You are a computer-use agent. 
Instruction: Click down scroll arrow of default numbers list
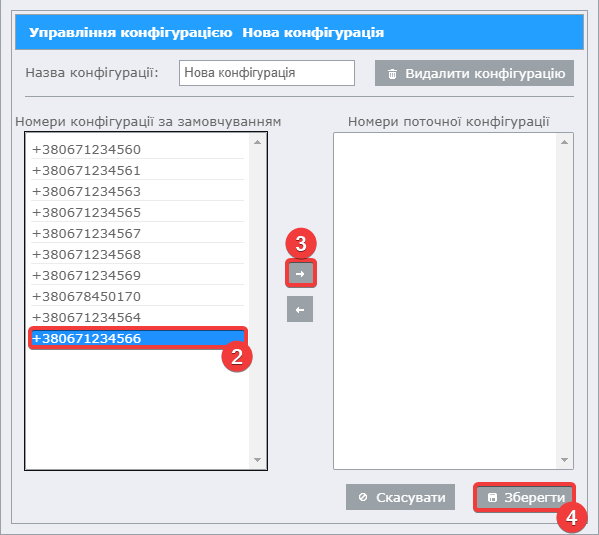pos(257,460)
